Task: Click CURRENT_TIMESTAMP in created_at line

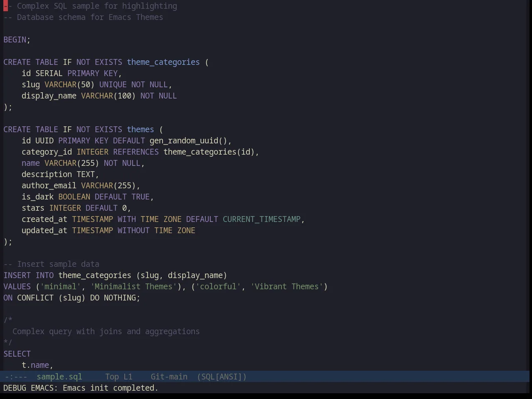Action: pos(261,219)
